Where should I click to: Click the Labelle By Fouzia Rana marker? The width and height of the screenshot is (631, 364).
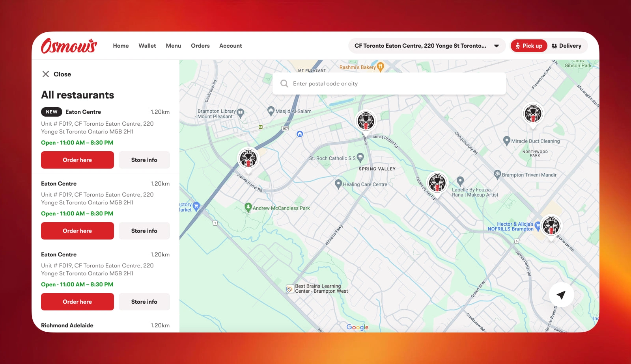[460, 181]
